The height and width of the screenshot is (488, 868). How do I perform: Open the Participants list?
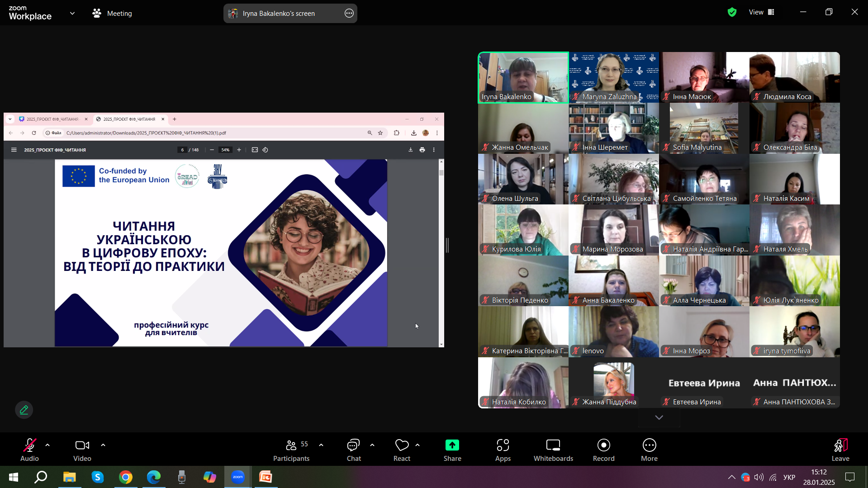291,450
